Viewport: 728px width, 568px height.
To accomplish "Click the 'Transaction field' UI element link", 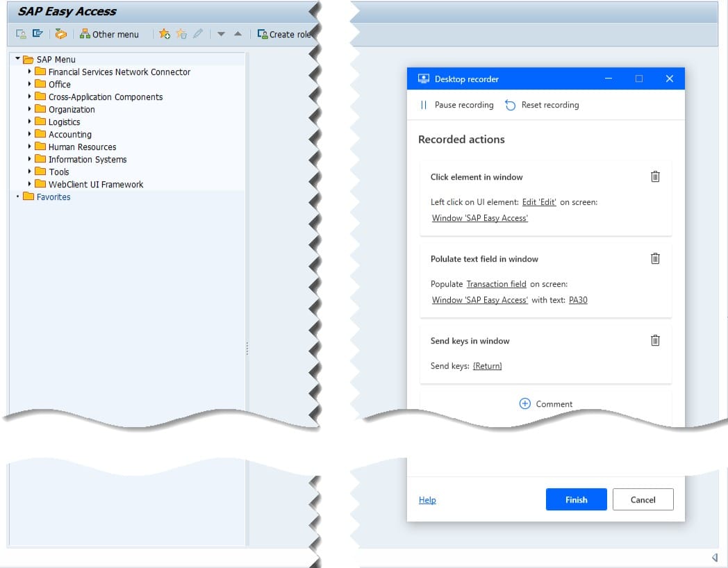I will pyautogui.click(x=496, y=284).
